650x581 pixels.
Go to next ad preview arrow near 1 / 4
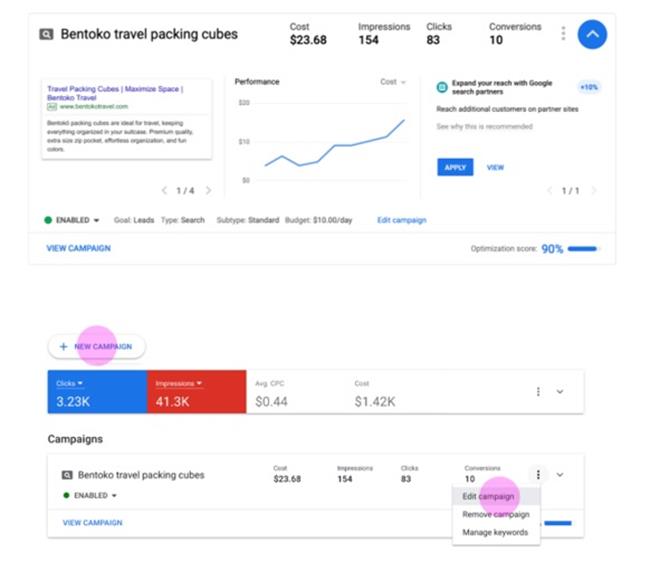[x=208, y=191]
